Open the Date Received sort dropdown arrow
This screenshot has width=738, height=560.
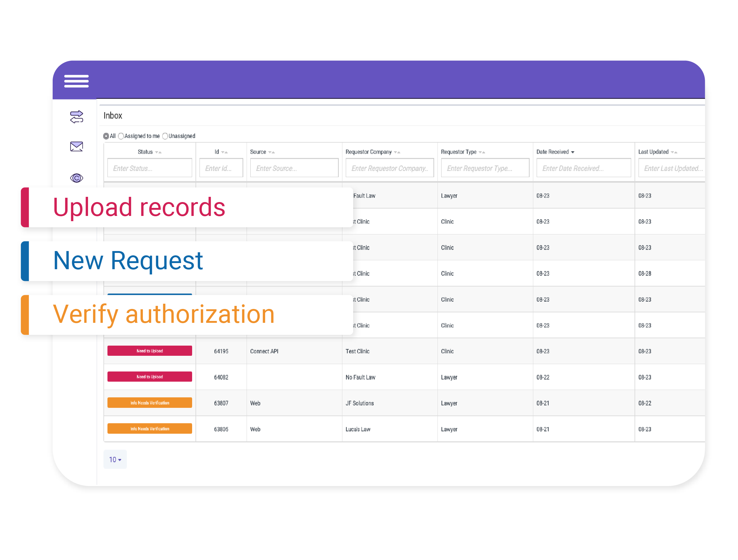[x=573, y=152]
